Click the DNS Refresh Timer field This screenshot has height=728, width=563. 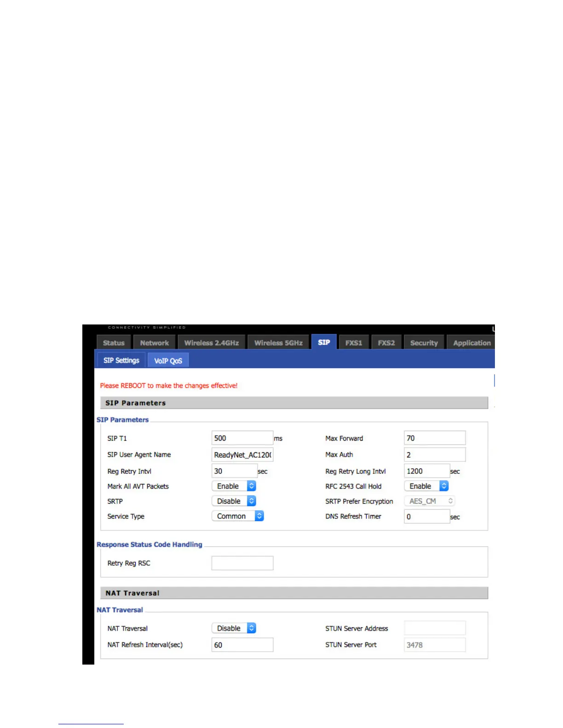click(x=427, y=517)
